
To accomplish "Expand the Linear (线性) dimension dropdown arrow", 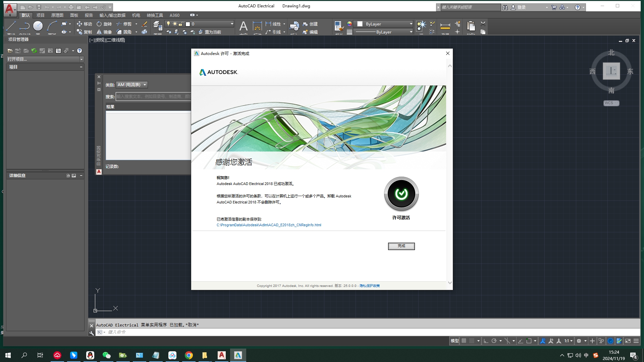I will (284, 24).
